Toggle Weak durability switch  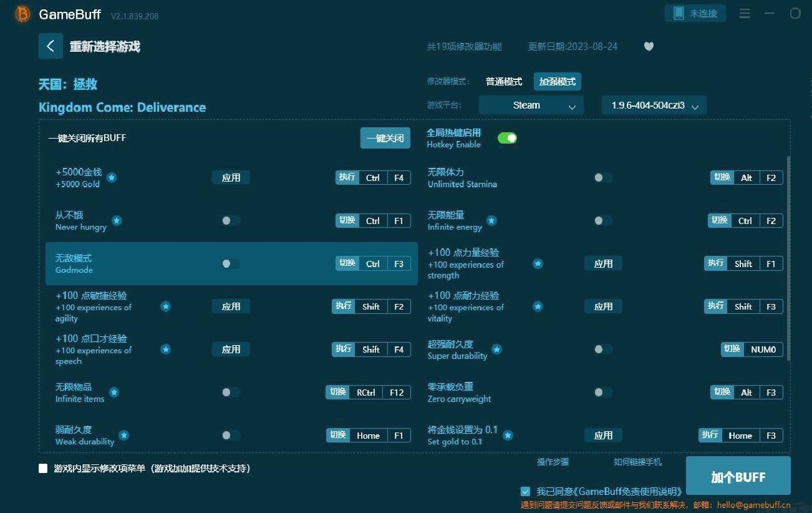230,435
